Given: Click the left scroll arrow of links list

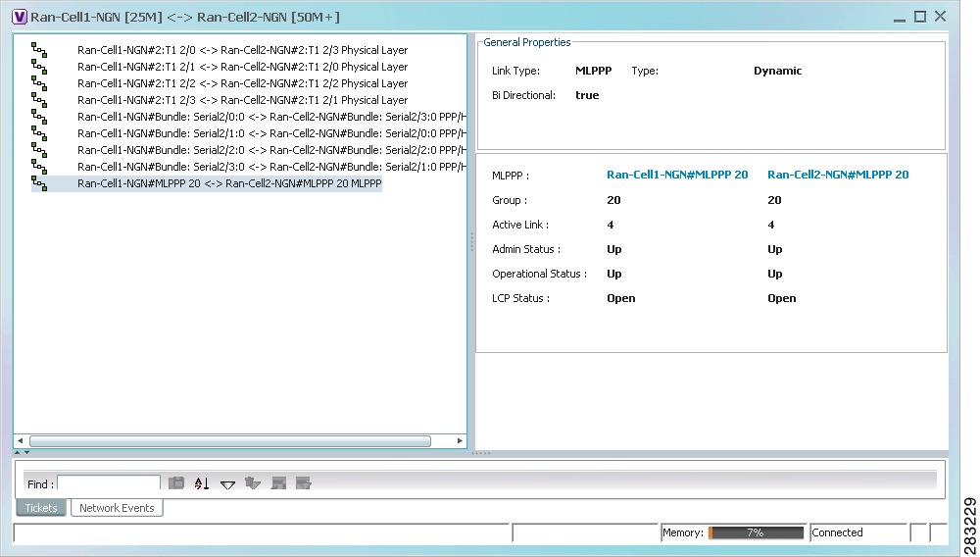Looking at the screenshot, I should tap(20, 440).
